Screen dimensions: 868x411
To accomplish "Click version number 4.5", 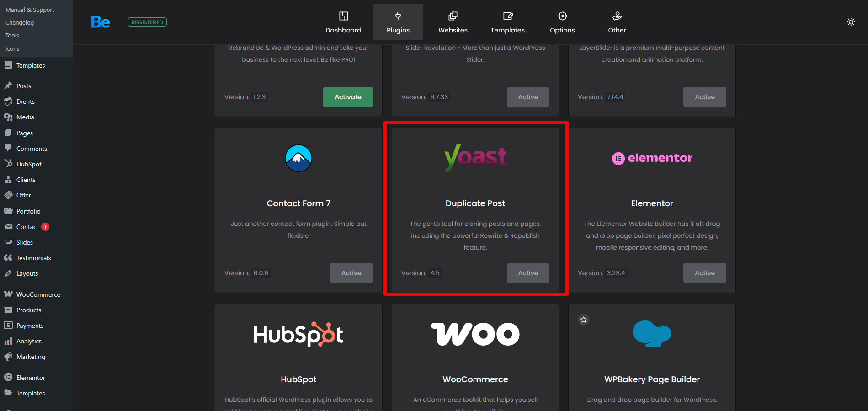I will tap(435, 273).
